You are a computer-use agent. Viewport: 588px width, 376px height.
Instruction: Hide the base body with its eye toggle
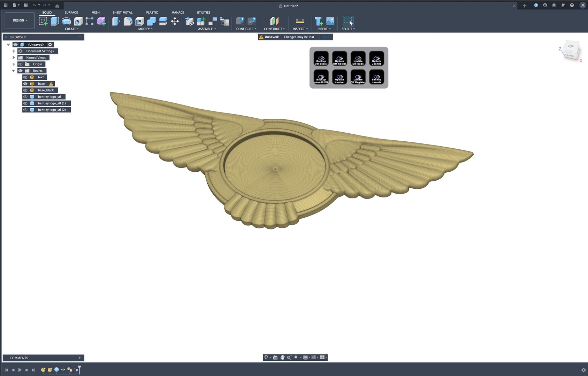click(x=25, y=84)
